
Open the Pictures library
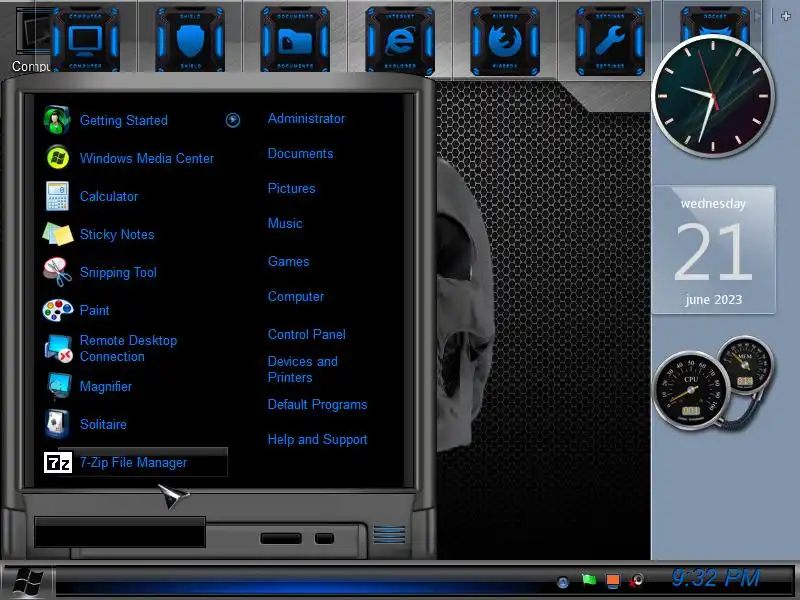(292, 188)
